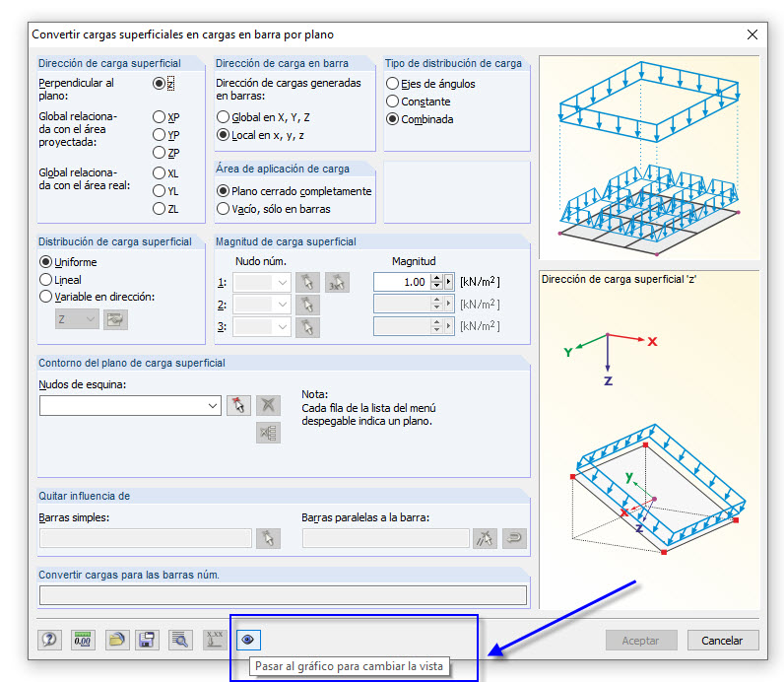This screenshot has width=784, height=682.
Task: Click the delete all planes list icon
Action: (x=268, y=433)
